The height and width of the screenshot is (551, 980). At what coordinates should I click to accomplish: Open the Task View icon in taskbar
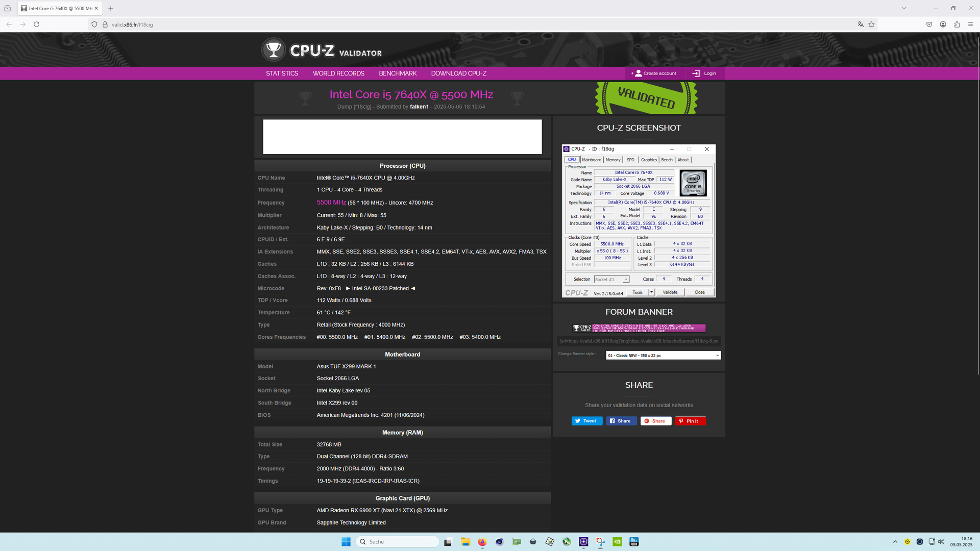click(x=448, y=542)
